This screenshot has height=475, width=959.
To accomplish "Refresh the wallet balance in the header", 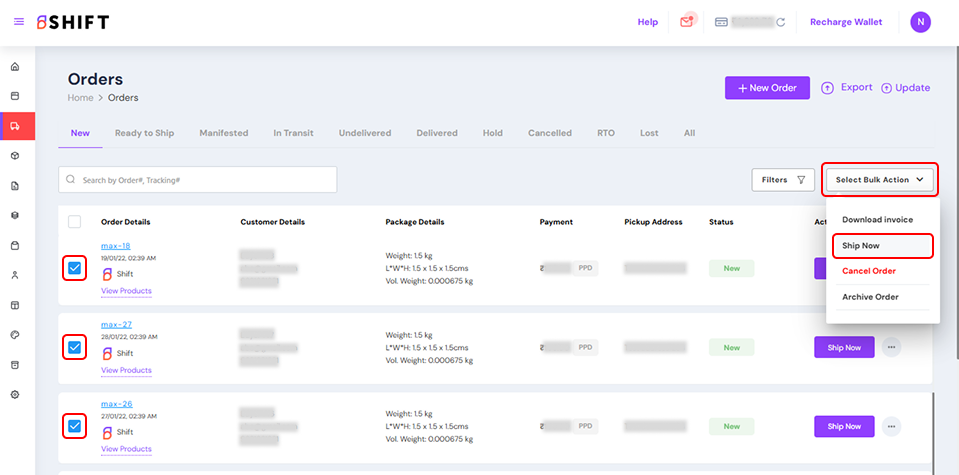I will [x=780, y=22].
